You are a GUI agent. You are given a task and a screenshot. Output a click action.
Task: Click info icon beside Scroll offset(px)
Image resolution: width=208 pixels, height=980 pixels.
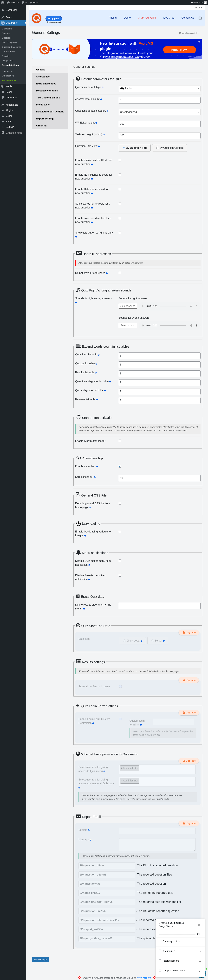click(x=95, y=477)
